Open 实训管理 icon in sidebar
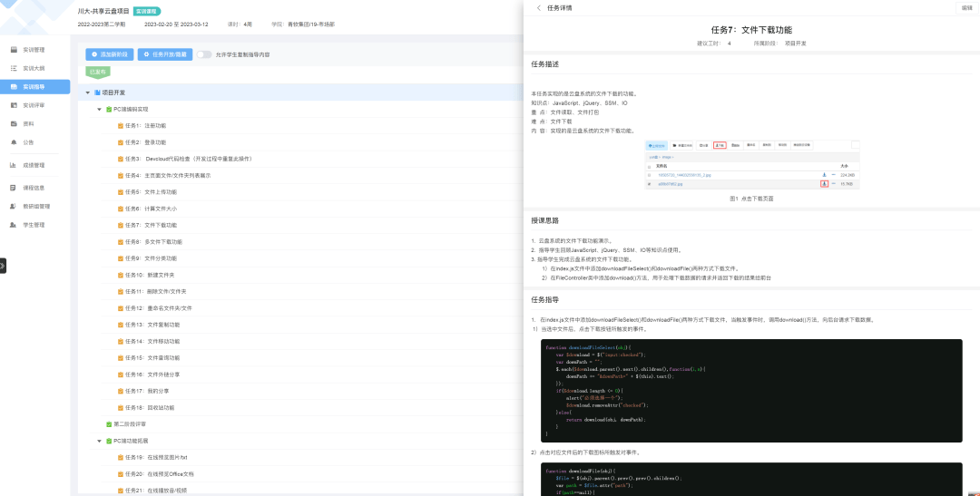 click(14, 49)
